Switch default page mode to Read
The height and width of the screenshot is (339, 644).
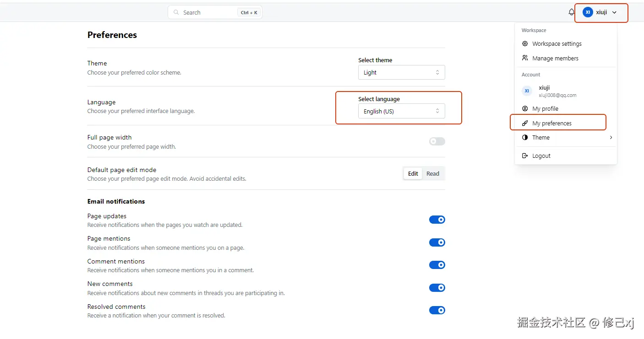point(432,174)
